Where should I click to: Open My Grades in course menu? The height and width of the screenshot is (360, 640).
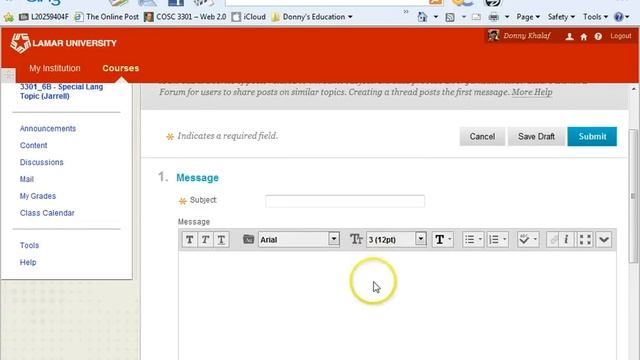pyautogui.click(x=38, y=196)
